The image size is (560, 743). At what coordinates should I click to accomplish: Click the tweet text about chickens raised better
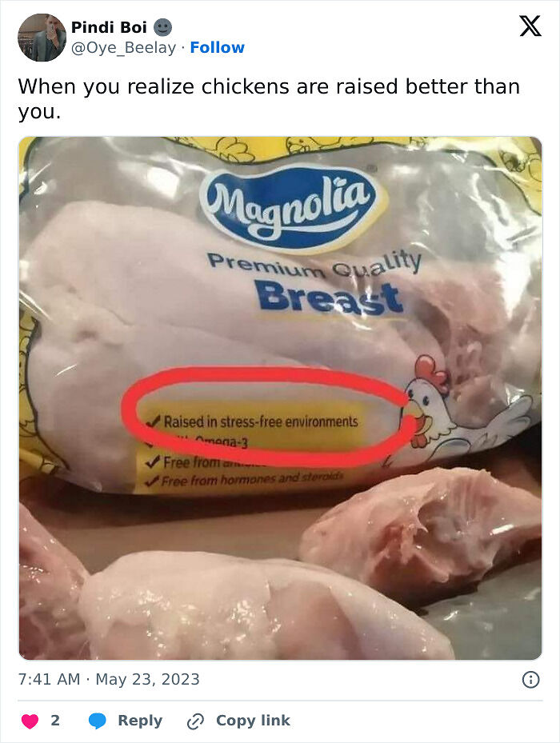[x=269, y=99]
